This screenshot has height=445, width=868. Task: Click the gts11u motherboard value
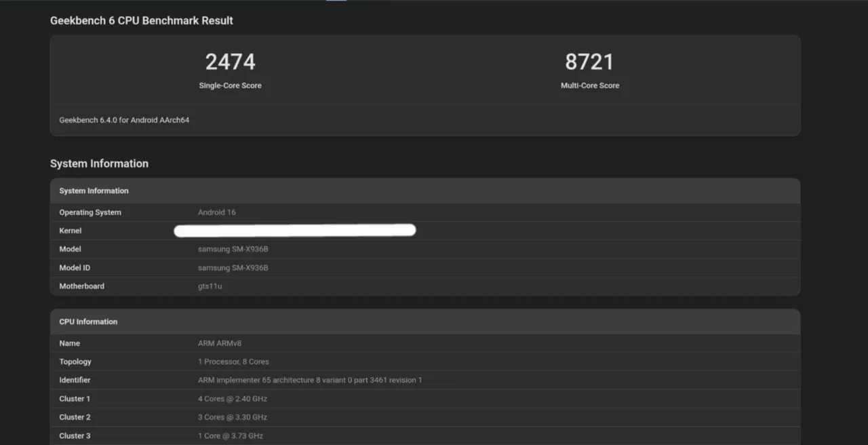point(210,286)
